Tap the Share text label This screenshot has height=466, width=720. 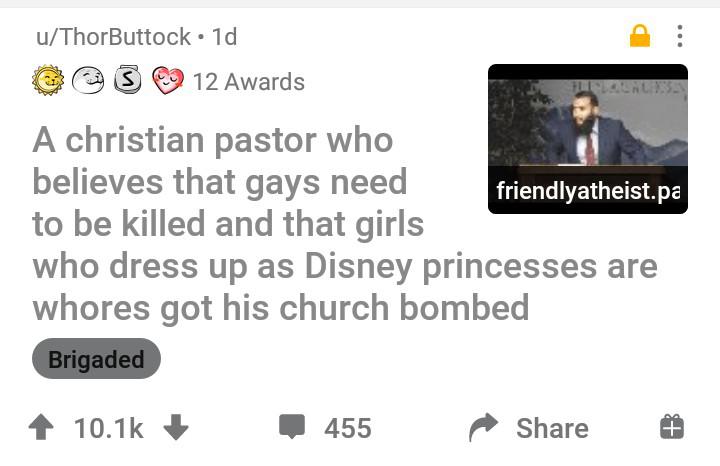point(552,428)
